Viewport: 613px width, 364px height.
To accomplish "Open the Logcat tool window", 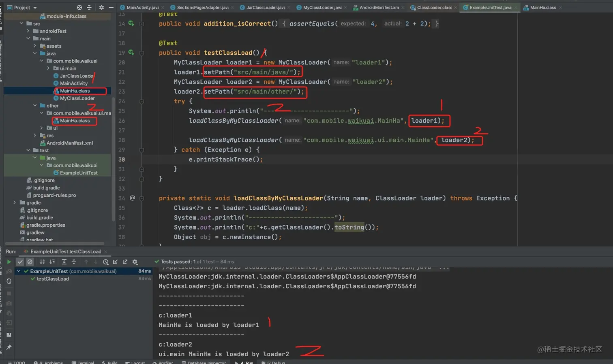I will [x=135, y=362].
